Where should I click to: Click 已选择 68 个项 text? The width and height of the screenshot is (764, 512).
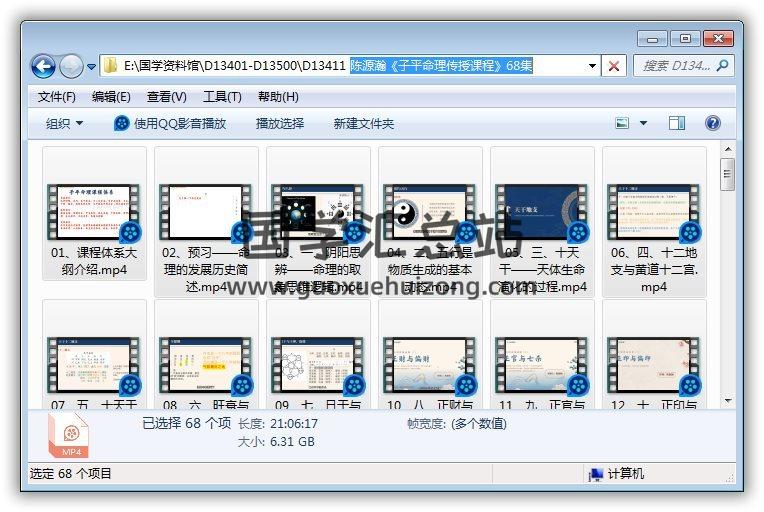click(x=187, y=423)
